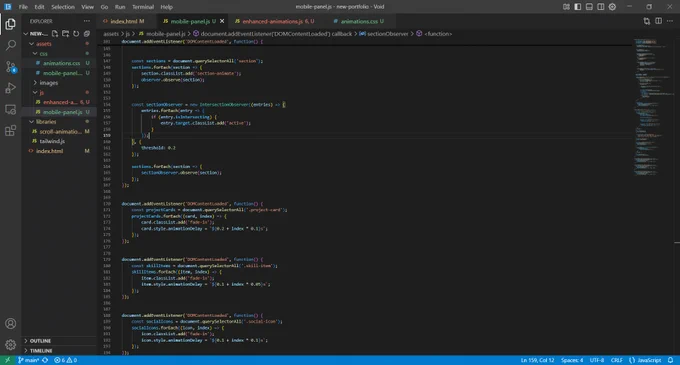Open the Search view in activity bar

click(10, 45)
